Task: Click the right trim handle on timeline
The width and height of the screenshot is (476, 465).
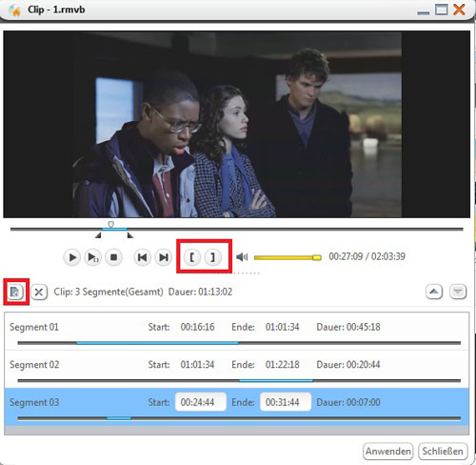Action: click(x=130, y=235)
